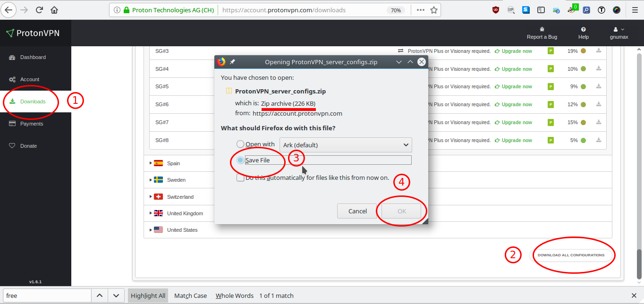Select the Open with radio button

(241, 144)
